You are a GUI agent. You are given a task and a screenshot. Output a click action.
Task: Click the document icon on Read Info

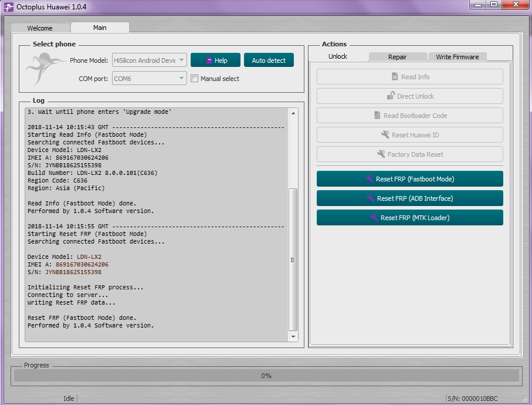[395, 77]
